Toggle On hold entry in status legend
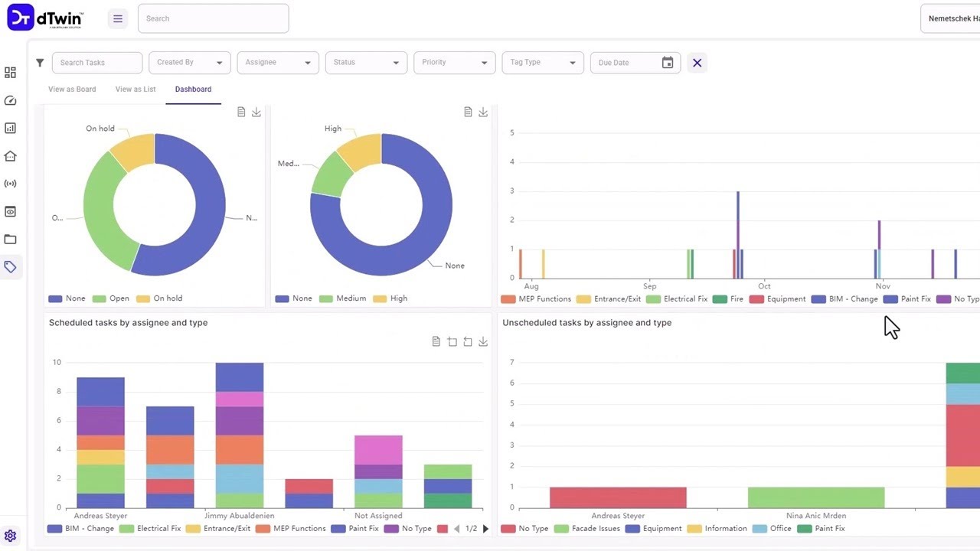Image resolution: width=980 pixels, height=551 pixels. 159,298
